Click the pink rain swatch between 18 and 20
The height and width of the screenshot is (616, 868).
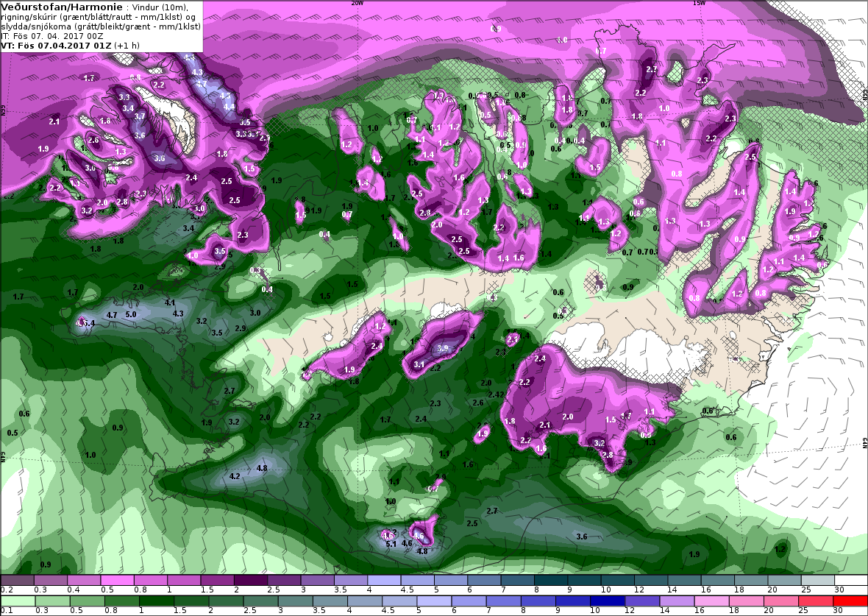click(x=746, y=601)
